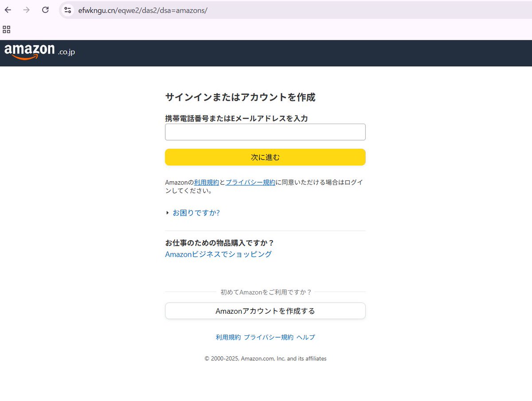Click 次に進む to continue sign-in
The image size is (532, 401).
click(265, 157)
